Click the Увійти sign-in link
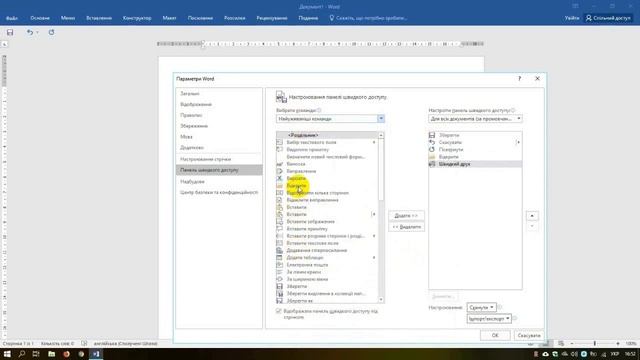Image resolution: width=640 pixels, height=360 pixels. (x=572, y=18)
